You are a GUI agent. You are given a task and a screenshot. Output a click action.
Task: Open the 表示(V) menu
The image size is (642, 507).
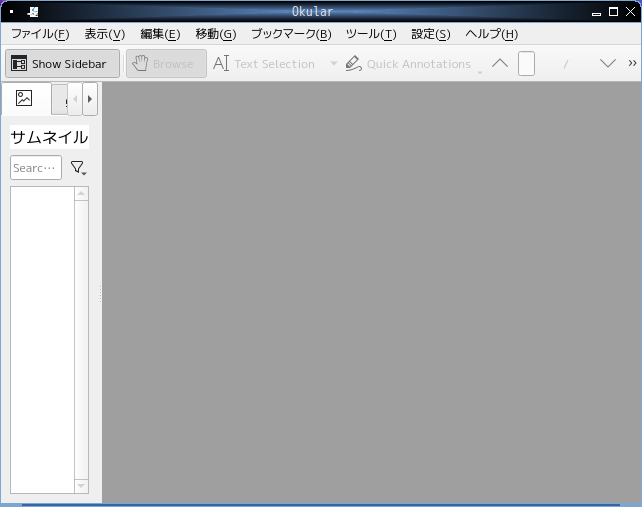(x=105, y=34)
